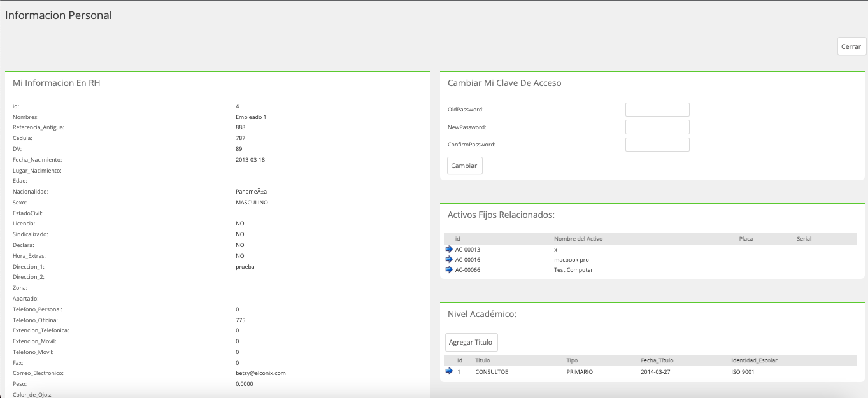Click the 'Activos Fijos Relacionados:' heading
This screenshot has height=398, width=868.
pyautogui.click(x=501, y=215)
